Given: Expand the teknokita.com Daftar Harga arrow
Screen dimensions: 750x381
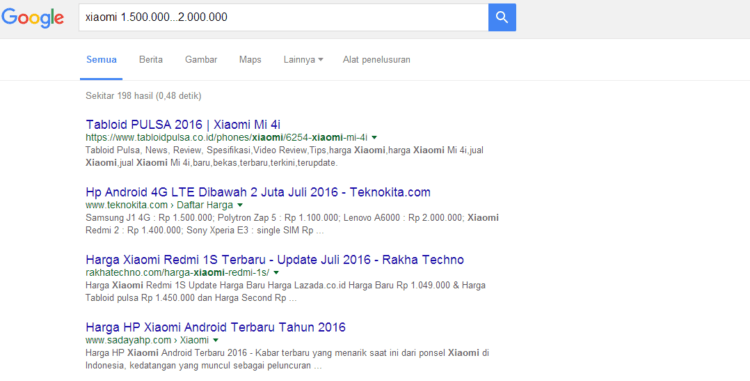Looking at the screenshot, I should 240,205.
